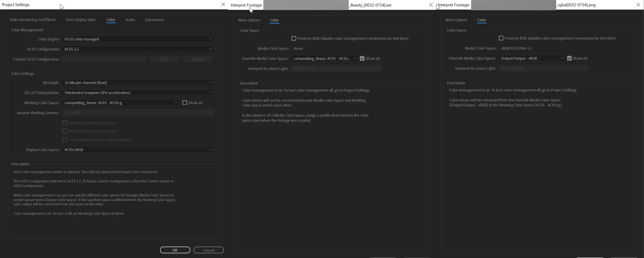Open Override Media Color Space dropdown for PNG
Viewport: 644px width, 258px height.
[x=531, y=58]
